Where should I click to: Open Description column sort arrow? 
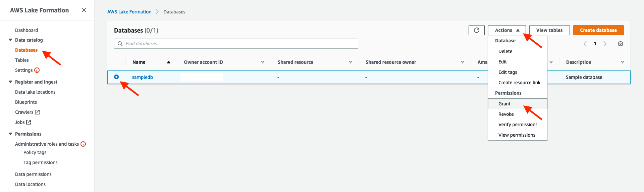pos(623,62)
